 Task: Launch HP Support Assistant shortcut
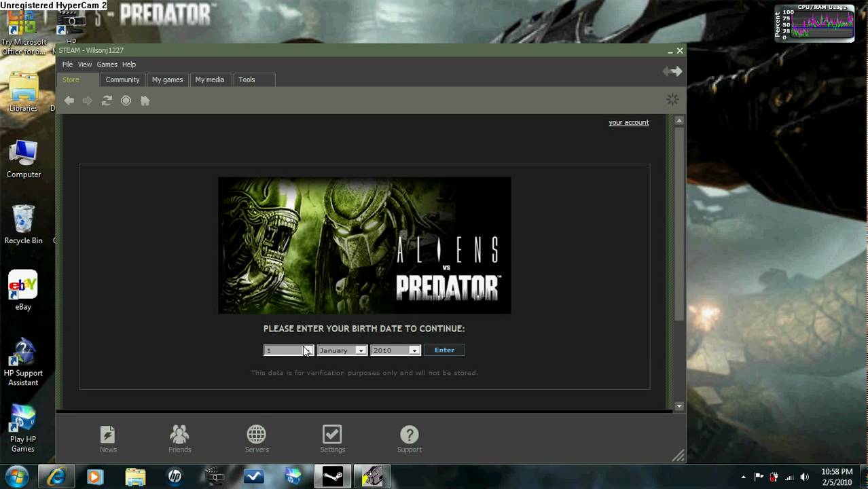(23, 362)
